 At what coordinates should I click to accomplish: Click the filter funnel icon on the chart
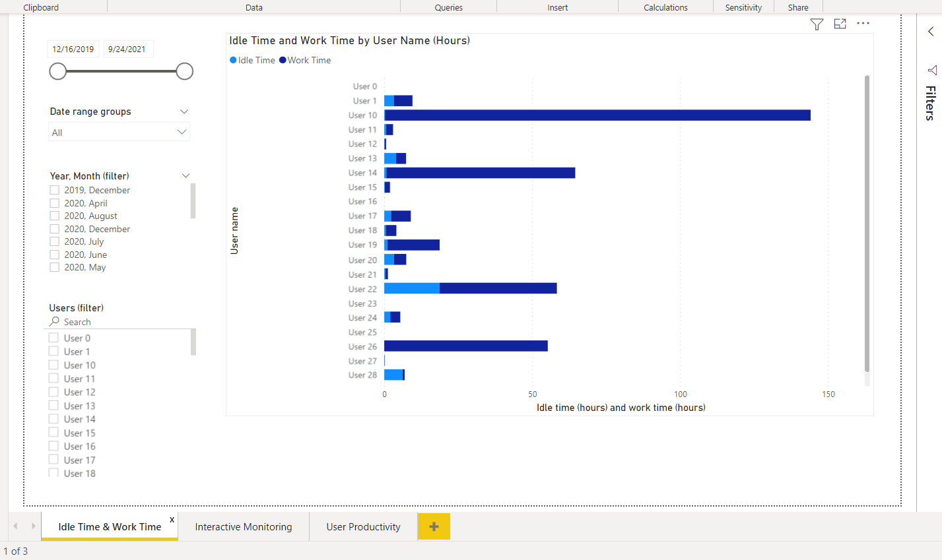click(817, 24)
